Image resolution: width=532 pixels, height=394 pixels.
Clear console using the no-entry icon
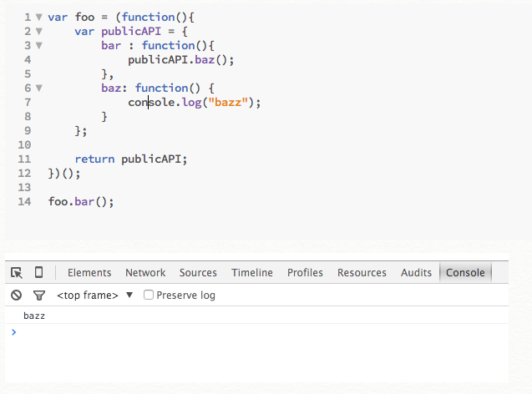click(x=16, y=295)
